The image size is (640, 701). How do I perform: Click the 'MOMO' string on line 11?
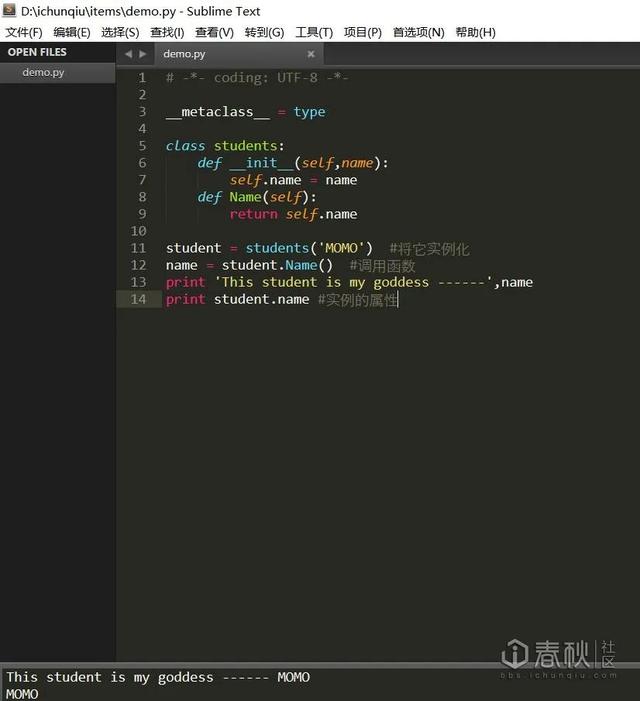[x=341, y=248]
